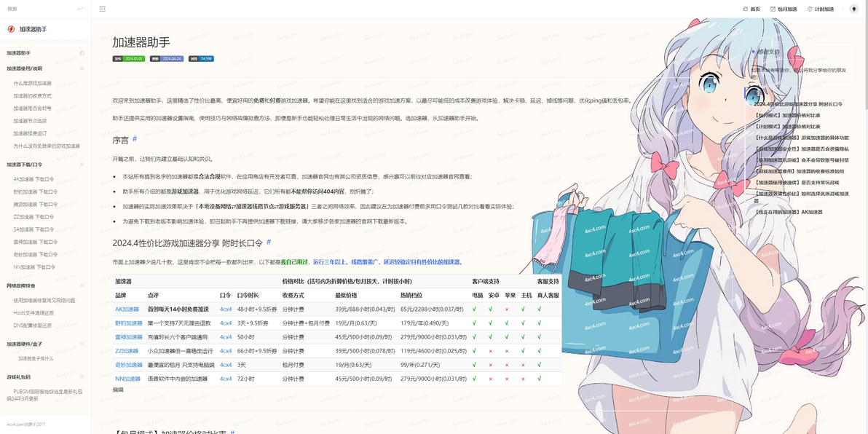Open 加速器的收费方式 in sidebar
Screen dimensions: 868x434
point(32,96)
